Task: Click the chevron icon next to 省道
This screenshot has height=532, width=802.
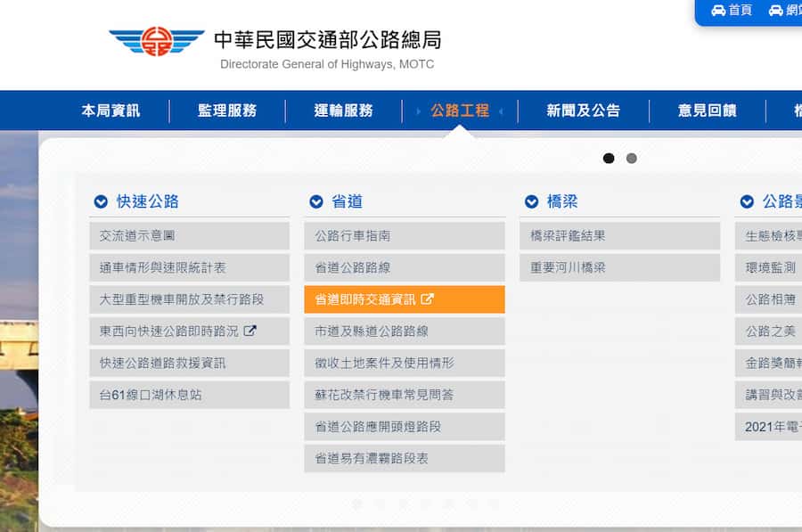Action: click(316, 201)
